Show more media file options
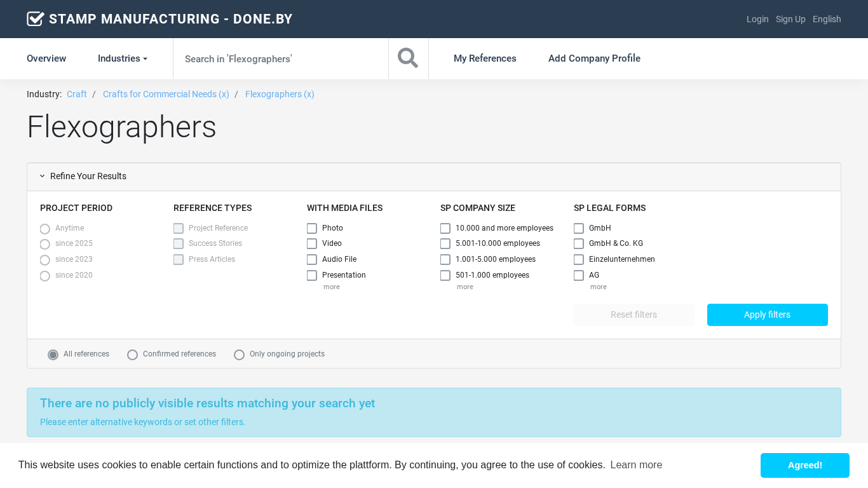The width and height of the screenshot is (868, 488). tap(332, 287)
